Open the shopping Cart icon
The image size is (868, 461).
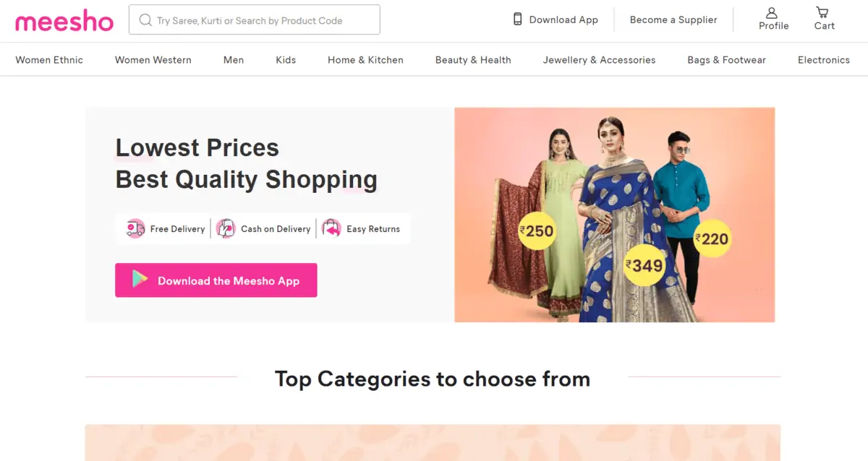tap(822, 13)
